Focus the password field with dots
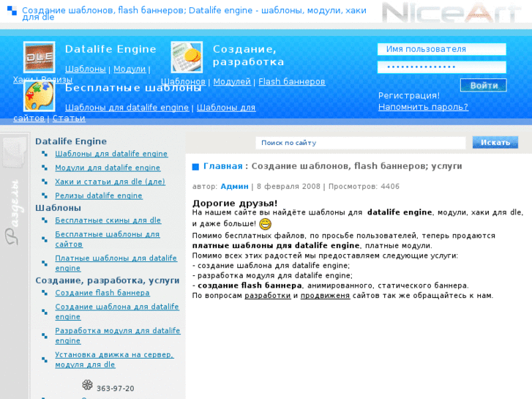 pyautogui.click(x=442, y=67)
